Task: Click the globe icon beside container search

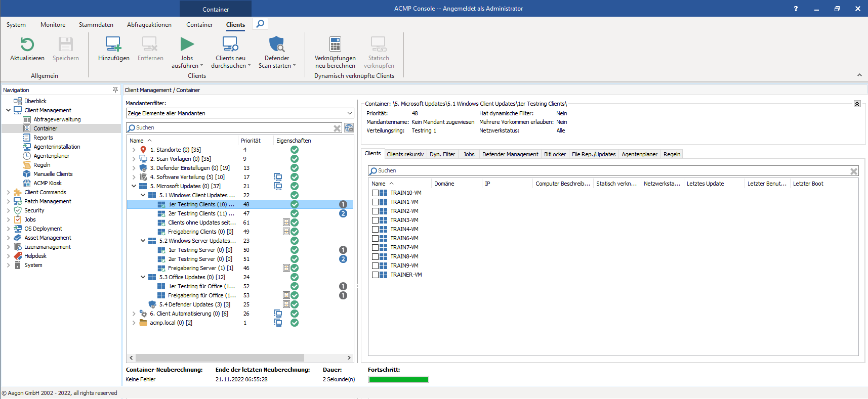Action: pos(349,128)
